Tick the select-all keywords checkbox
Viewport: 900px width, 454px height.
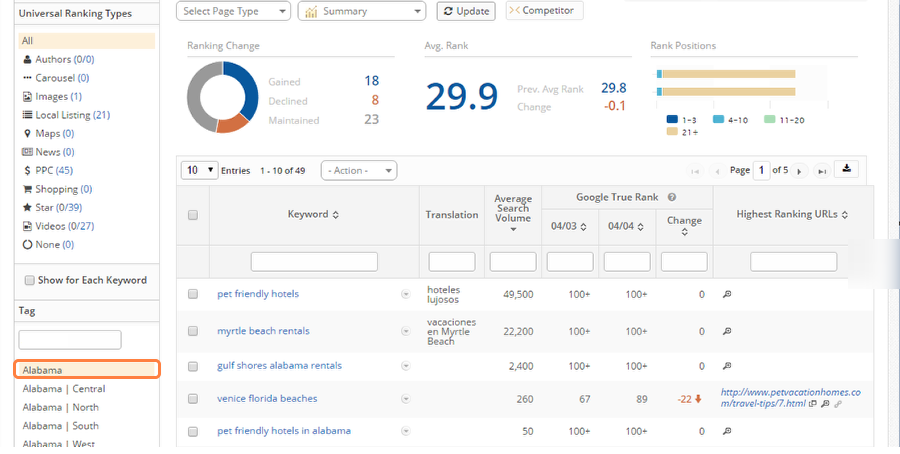pos(193,215)
